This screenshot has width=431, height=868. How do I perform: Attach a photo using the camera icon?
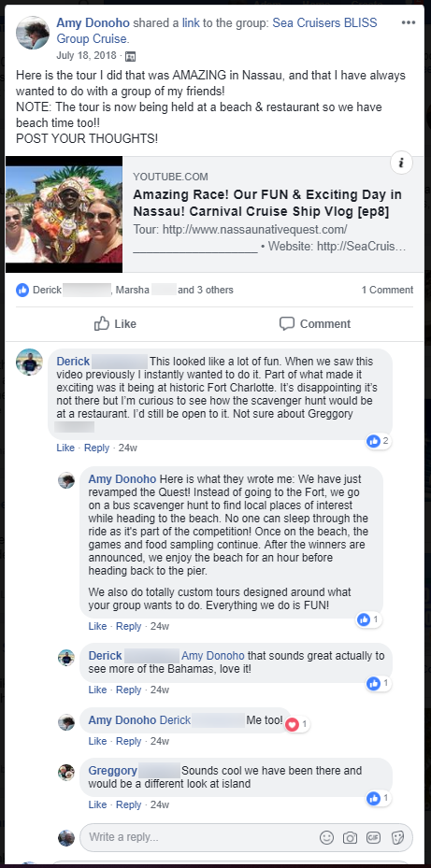tap(350, 837)
